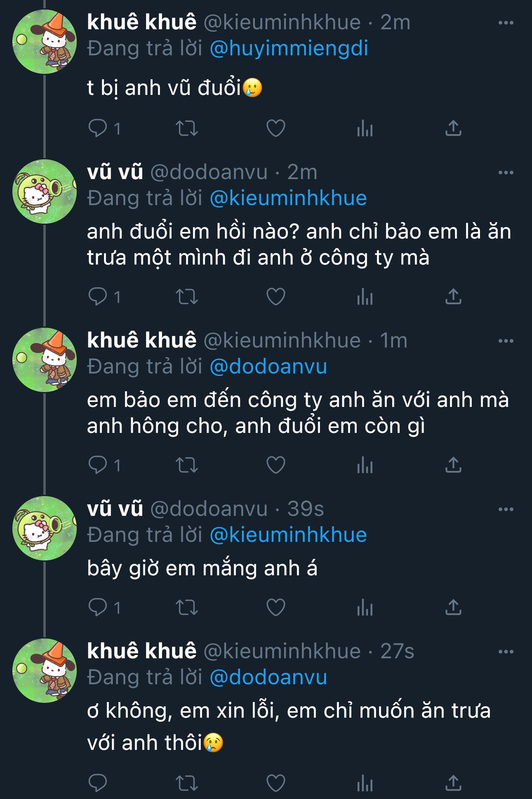Retweet vũ vũ's "anh đuổi em hồi nào" tweet
Viewport: 532px width, 799px height.
(187, 297)
